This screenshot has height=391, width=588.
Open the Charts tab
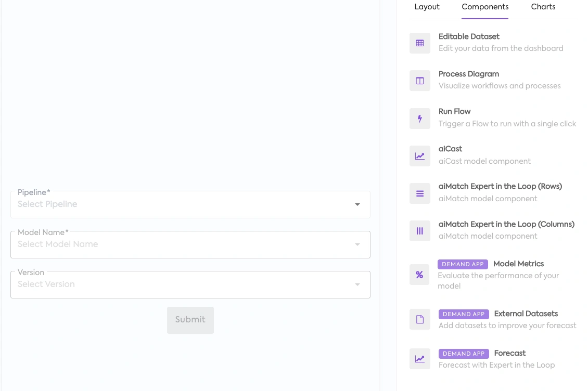543,7
